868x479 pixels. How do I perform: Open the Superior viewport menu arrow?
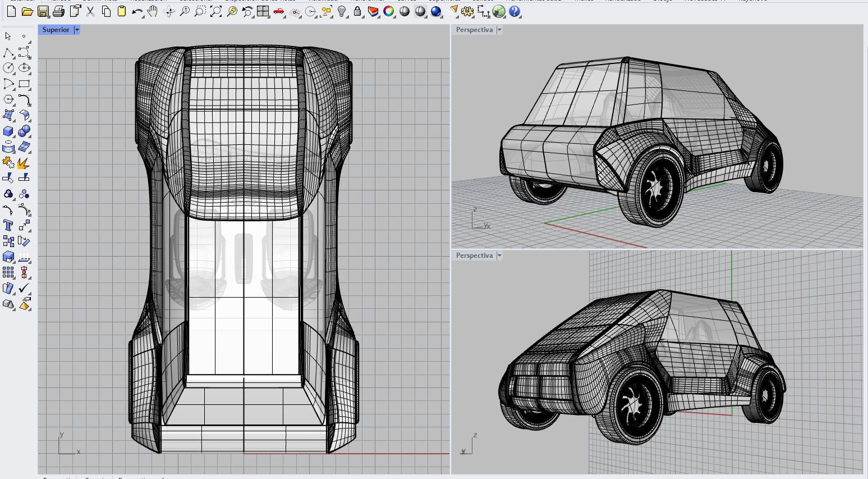pos(77,30)
